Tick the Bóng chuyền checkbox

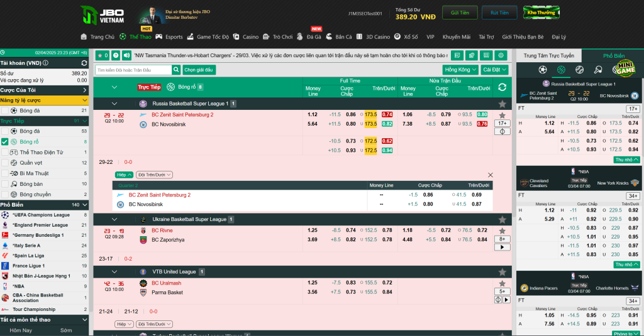coord(5,195)
